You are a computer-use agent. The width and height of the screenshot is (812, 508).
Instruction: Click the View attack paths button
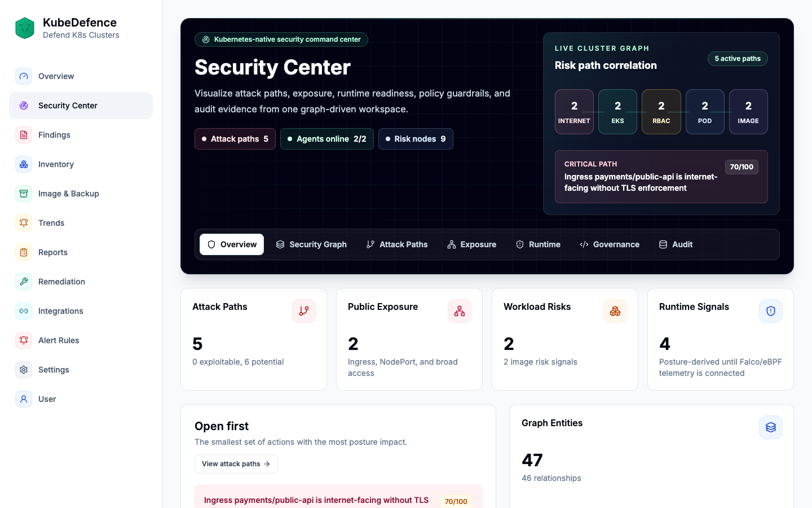pos(236,464)
